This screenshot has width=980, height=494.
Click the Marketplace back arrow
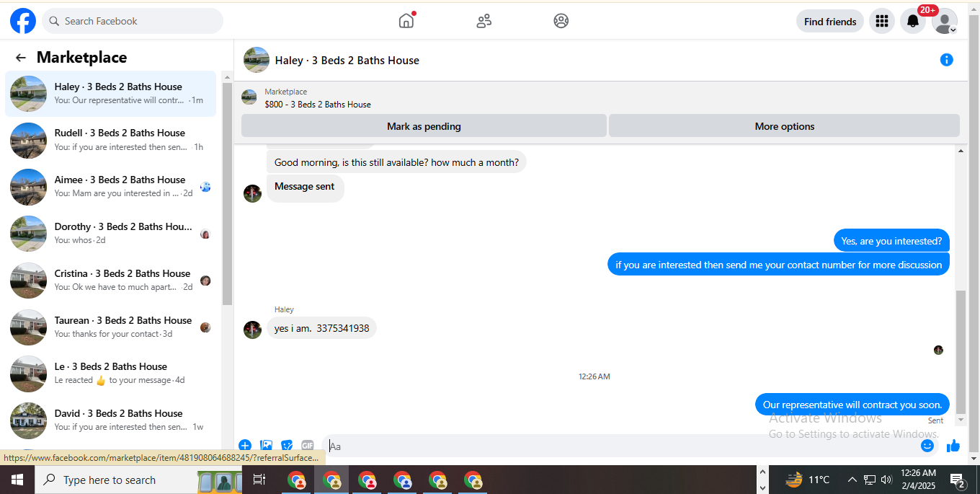point(21,58)
